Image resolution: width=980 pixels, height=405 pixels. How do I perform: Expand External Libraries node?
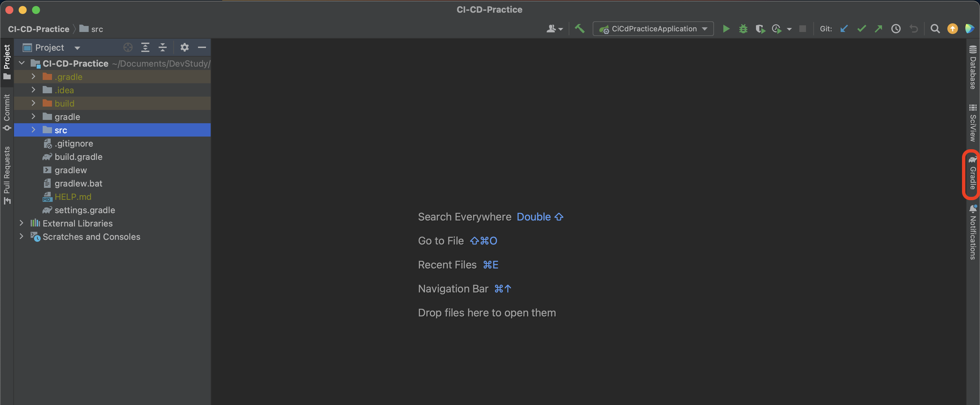point(22,223)
